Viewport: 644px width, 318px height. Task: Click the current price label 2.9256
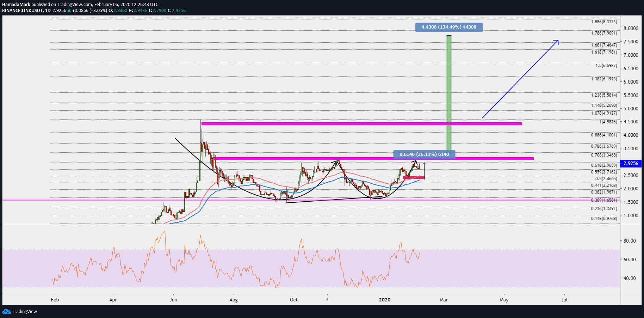(631, 163)
